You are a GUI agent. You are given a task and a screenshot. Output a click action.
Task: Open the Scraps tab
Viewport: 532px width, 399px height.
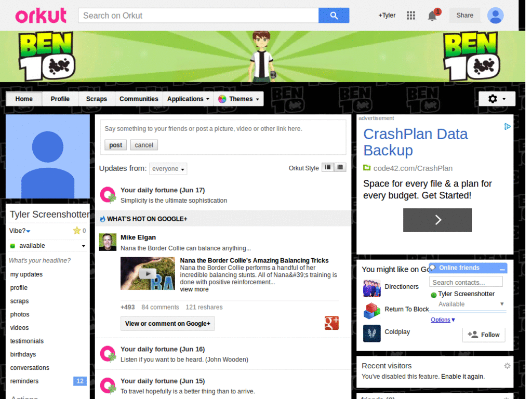tap(96, 99)
